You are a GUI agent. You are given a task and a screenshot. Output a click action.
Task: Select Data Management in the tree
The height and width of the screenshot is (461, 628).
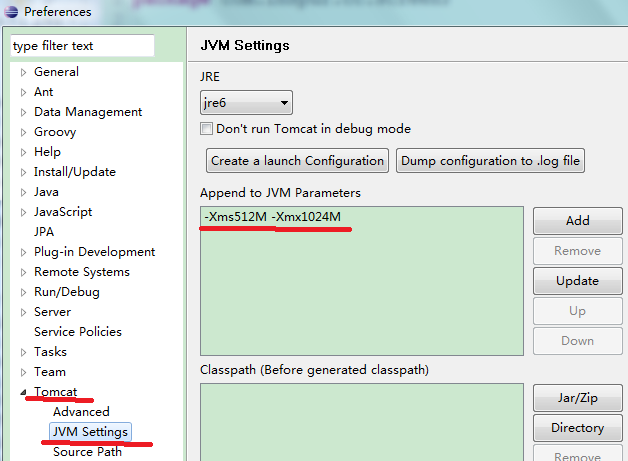click(x=88, y=112)
